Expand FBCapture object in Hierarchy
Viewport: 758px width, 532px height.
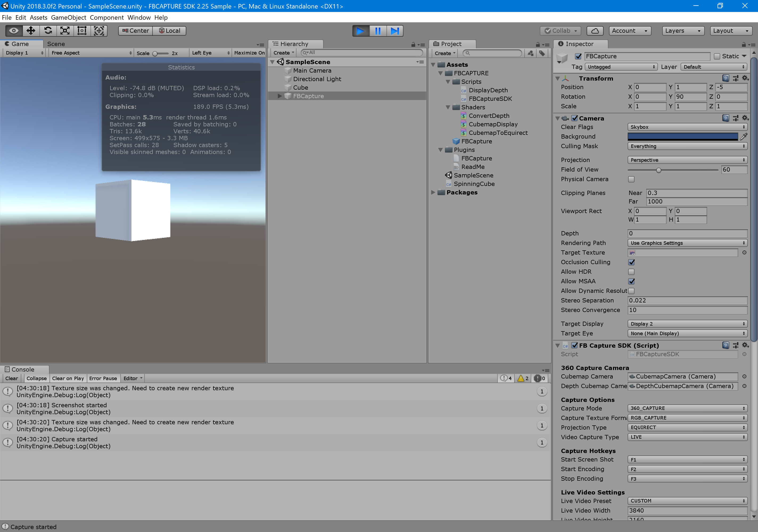point(280,96)
